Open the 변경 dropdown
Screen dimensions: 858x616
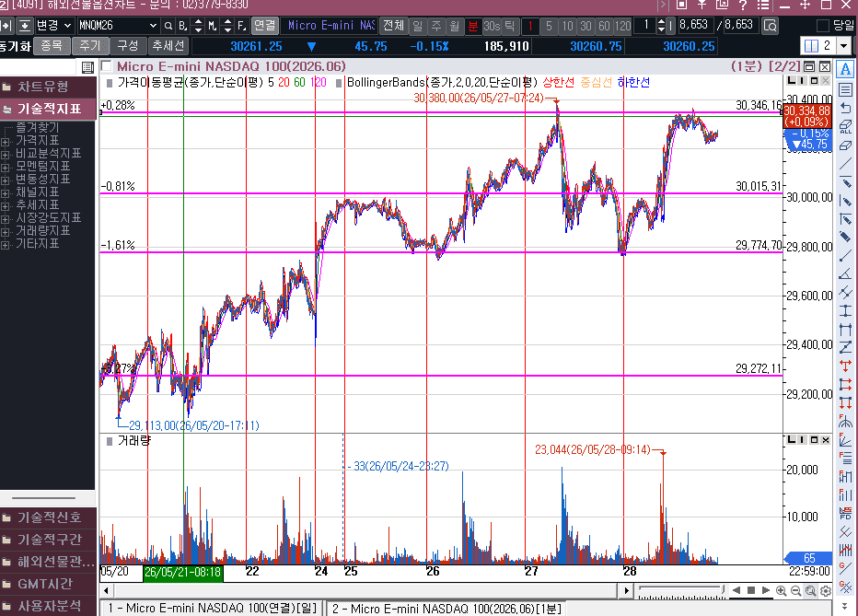point(53,26)
